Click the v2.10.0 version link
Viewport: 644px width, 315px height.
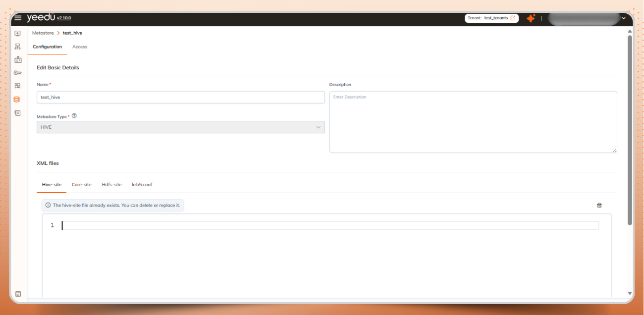point(63,18)
